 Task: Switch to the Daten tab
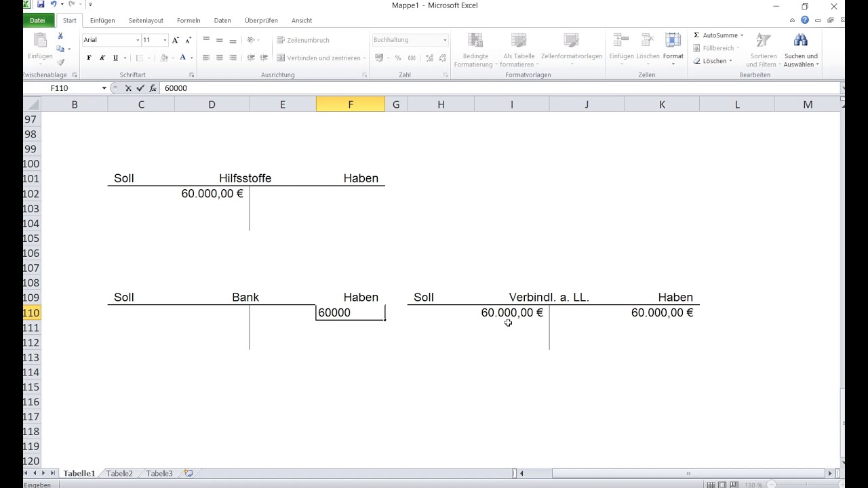pyautogui.click(x=222, y=20)
